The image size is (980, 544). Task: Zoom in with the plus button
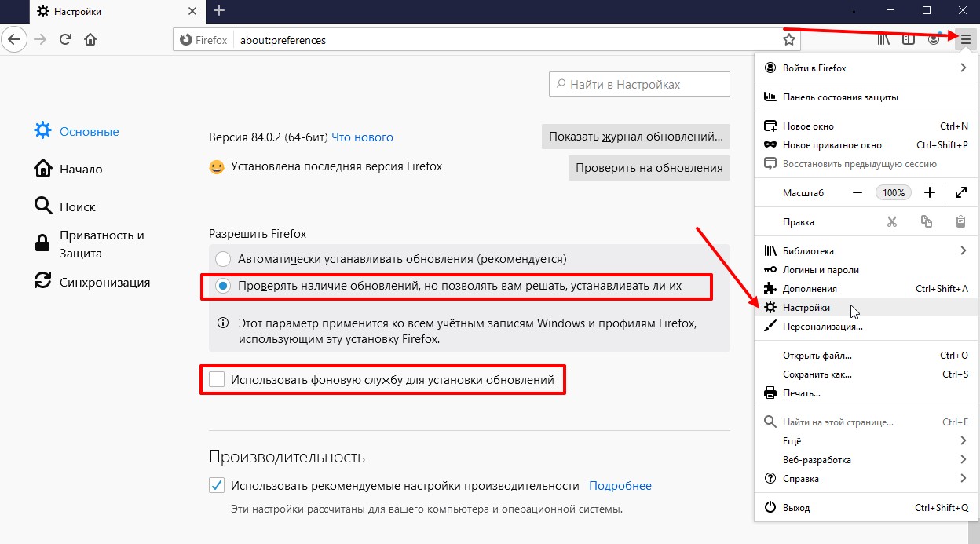(x=930, y=192)
